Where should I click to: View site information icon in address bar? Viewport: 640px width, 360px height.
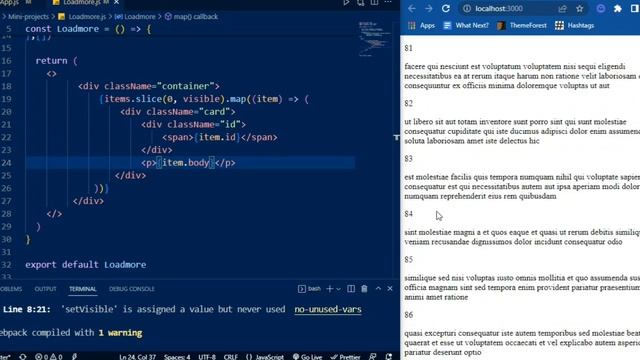point(467,9)
